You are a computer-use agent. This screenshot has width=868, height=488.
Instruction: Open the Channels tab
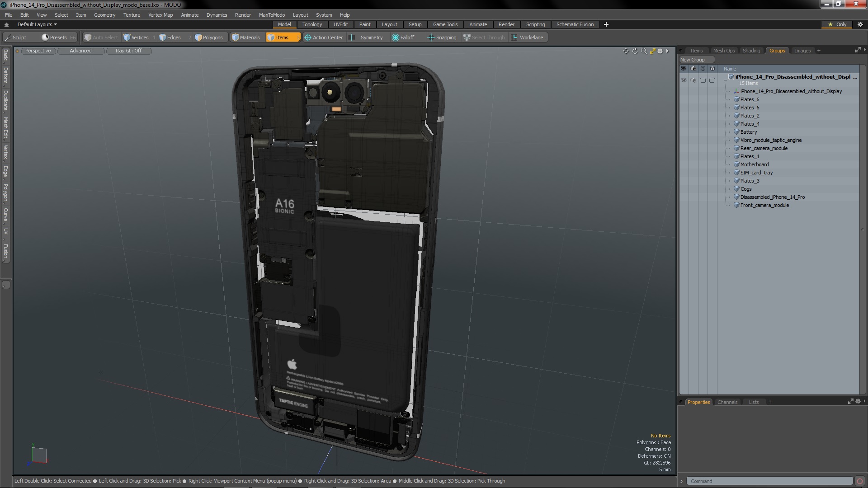point(727,402)
